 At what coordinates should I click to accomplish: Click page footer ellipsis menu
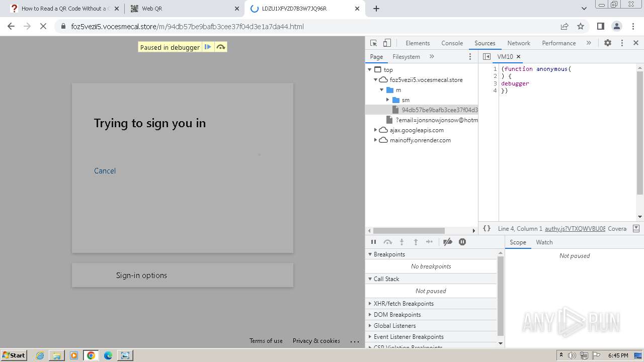[355, 341]
